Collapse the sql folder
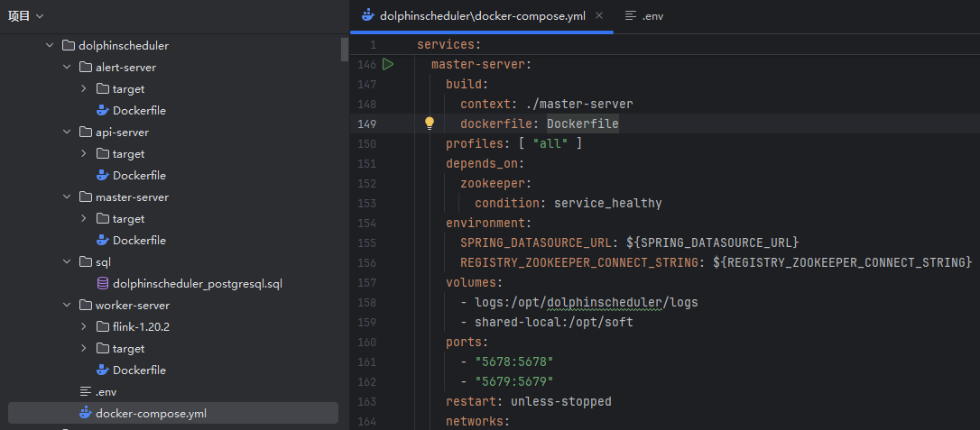 pyautogui.click(x=67, y=262)
